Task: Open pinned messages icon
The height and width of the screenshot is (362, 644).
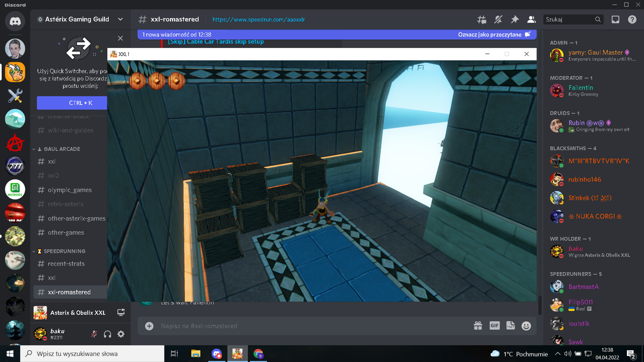Action: (515, 20)
